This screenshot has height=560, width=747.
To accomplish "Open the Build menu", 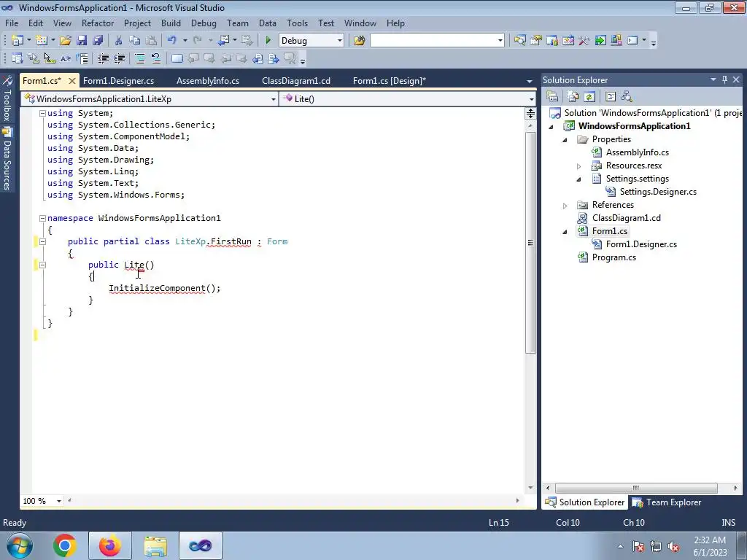I will tap(171, 23).
